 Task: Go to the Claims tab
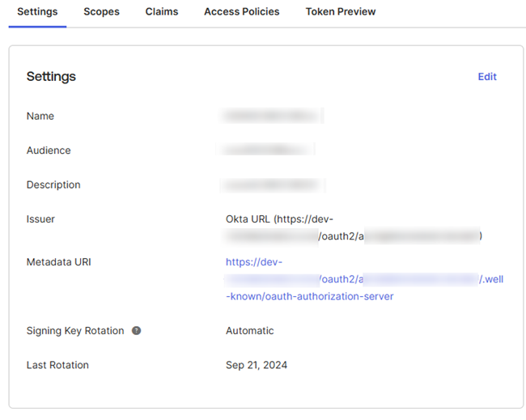coord(162,12)
